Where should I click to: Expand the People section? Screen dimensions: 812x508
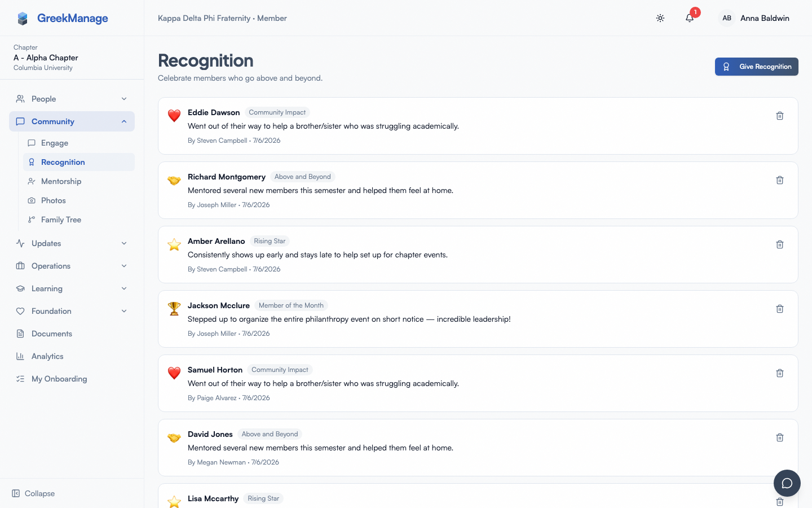(x=72, y=99)
